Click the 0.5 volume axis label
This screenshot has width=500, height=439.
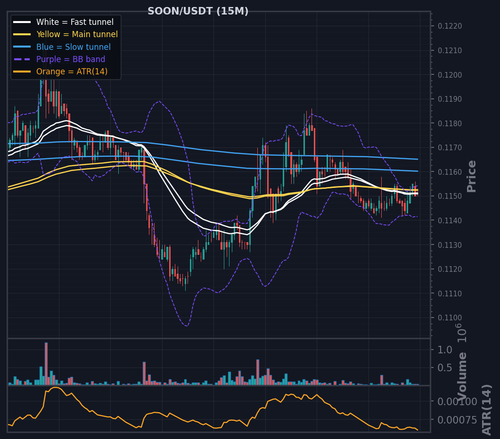coord(445,368)
